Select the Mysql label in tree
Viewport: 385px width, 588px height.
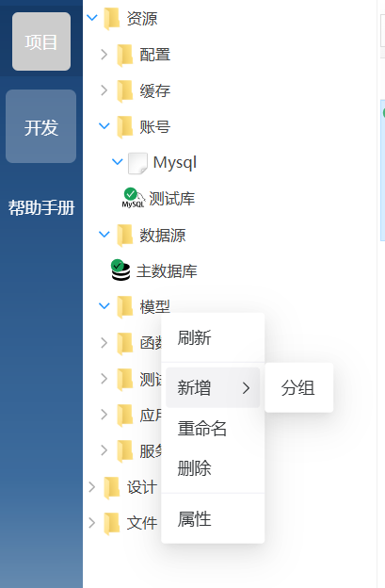coord(175,163)
